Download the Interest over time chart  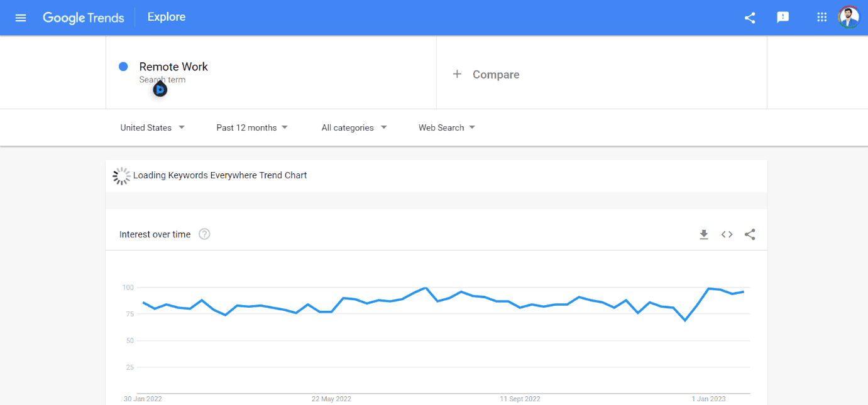coord(704,234)
